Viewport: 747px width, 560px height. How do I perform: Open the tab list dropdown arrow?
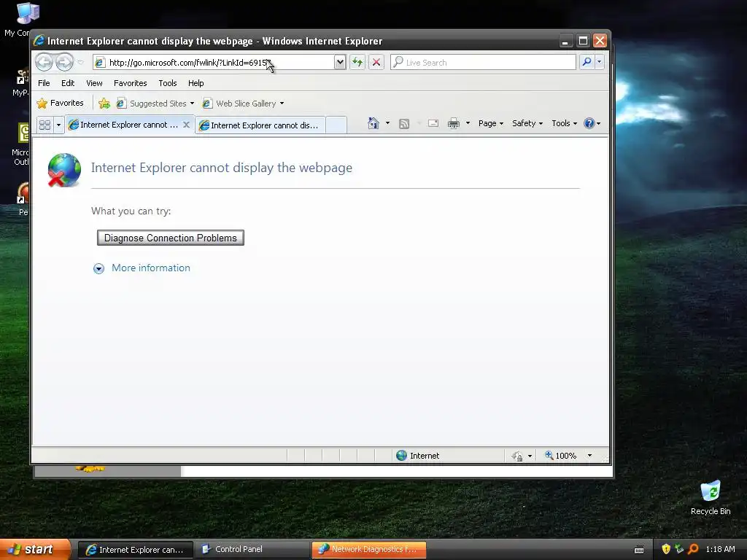(58, 125)
